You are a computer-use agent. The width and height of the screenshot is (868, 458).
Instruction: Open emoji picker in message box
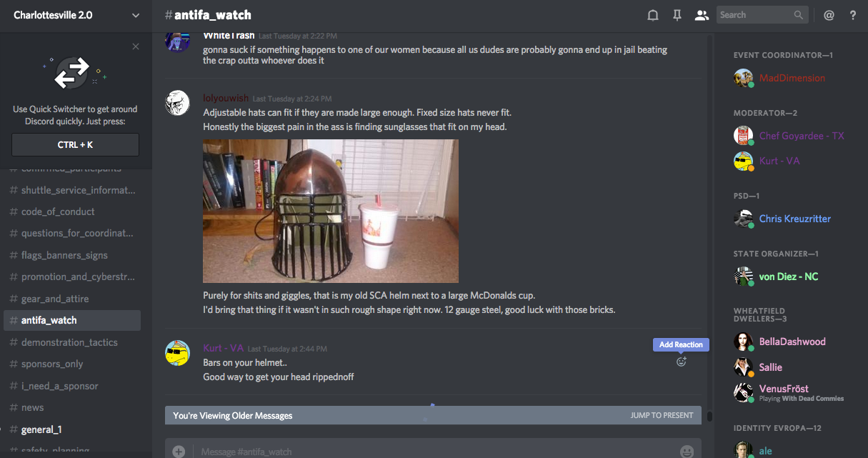click(687, 452)
